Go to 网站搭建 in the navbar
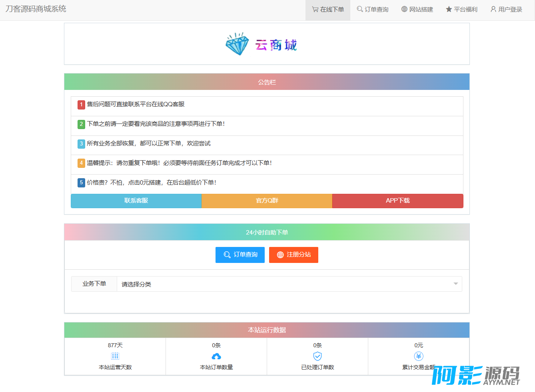This screenshot has width=535, height=392. point(417,10)
